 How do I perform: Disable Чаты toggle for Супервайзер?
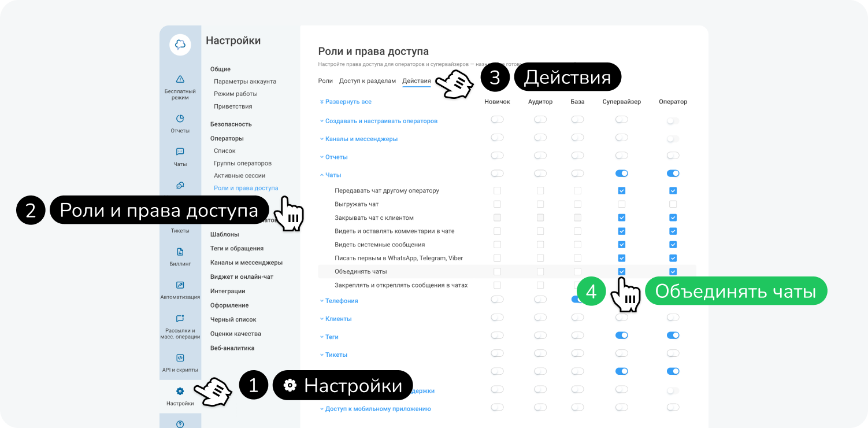coord(621,174)
